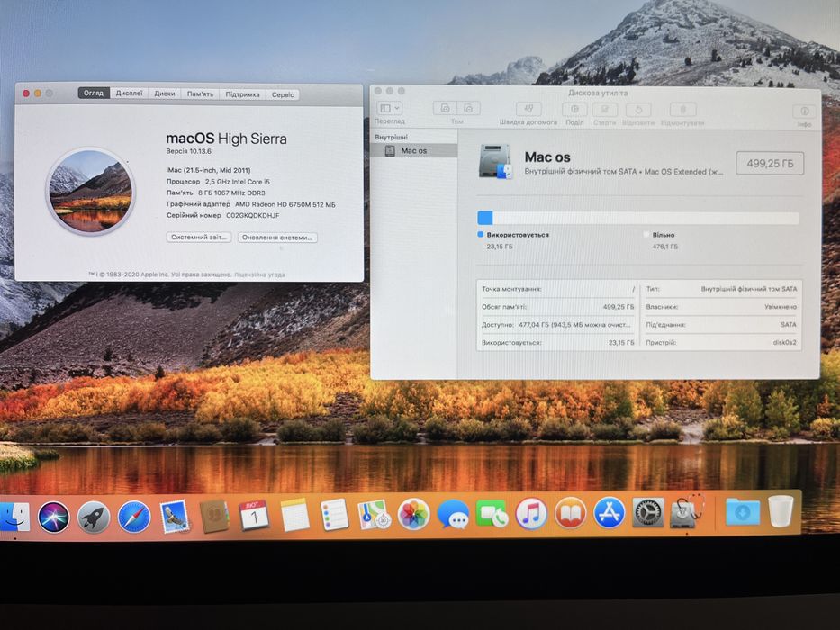The image size is (840, 630).
Task: Click the Відновити restore toolbar icon
Action: [x=638, y=109]
